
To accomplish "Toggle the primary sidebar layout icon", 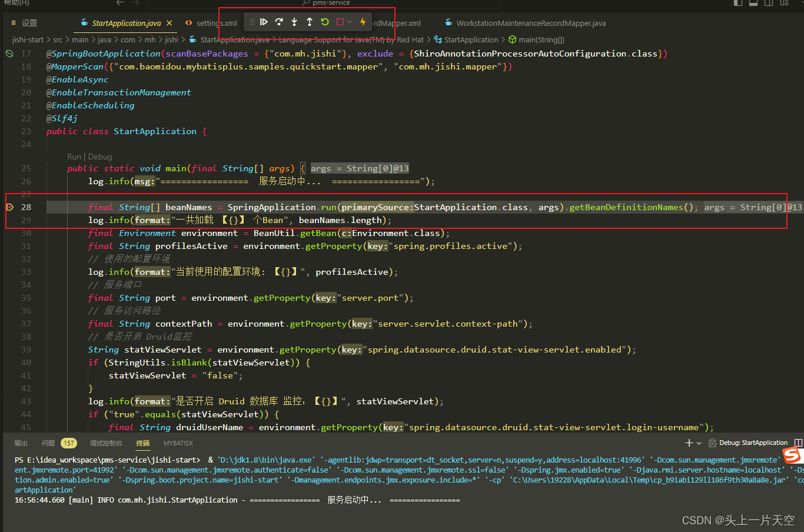I will 738,2.
